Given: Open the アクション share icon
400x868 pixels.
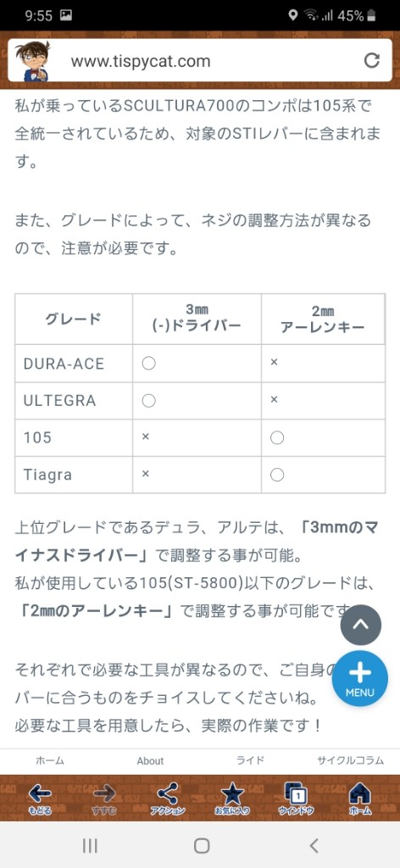Looking at the screenshot, I should point(168,798).
